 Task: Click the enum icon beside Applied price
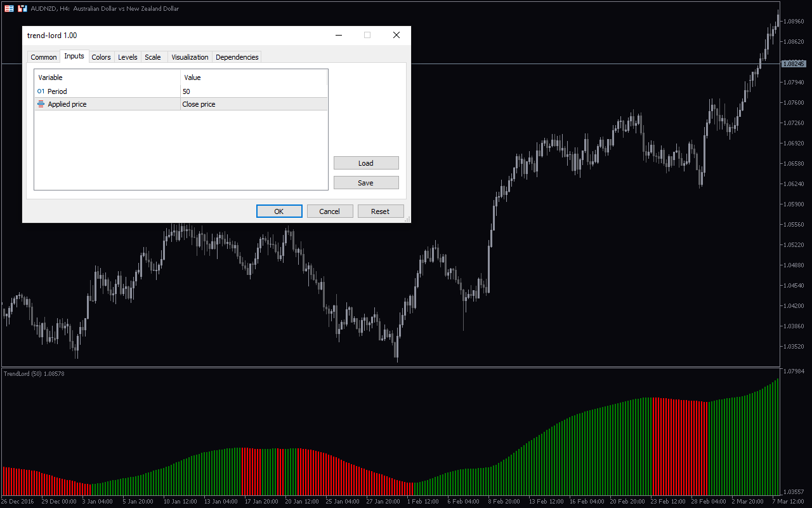[41, 104]
